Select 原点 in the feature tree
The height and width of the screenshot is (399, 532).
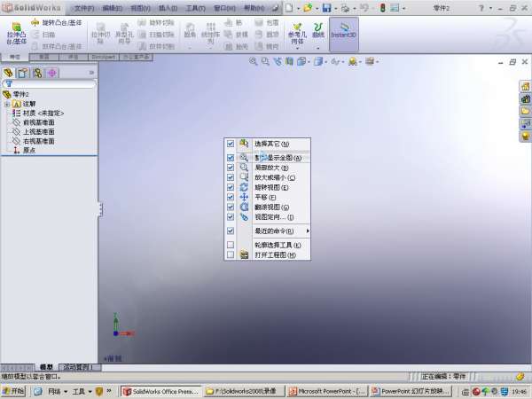pyautogui.click(x=29, y=151)
